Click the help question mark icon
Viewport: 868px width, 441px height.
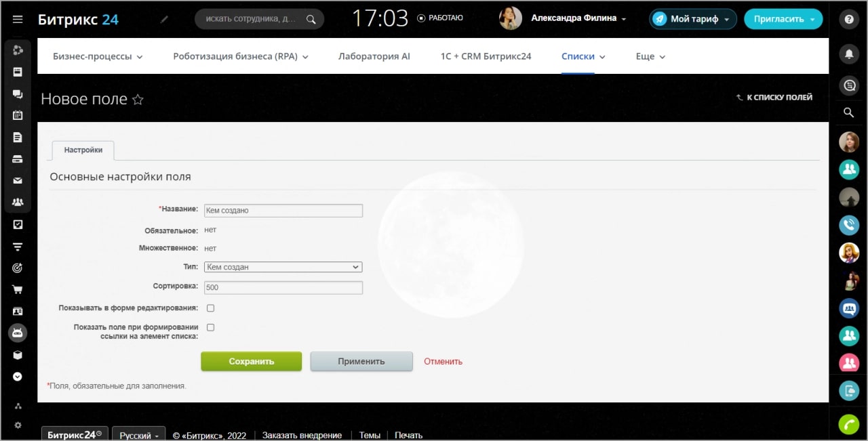click(848, 20)
